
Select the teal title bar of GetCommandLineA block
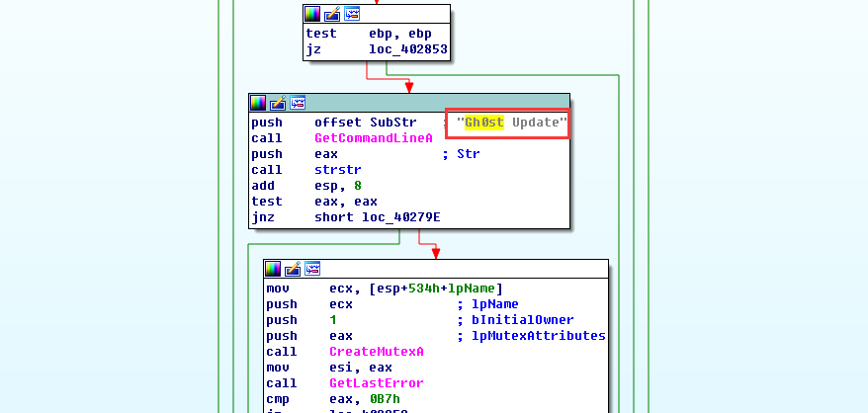click(409, 103)
